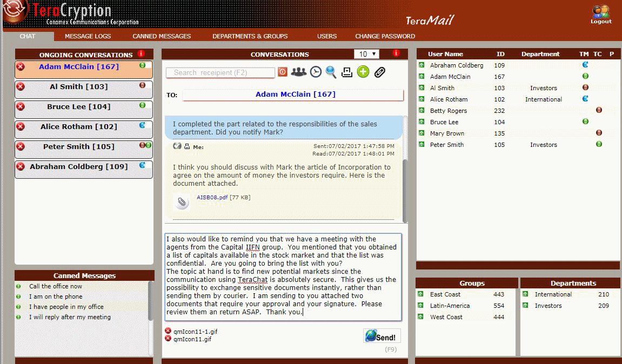Open the CANNED MESSAGES tab

tap(162, 36)
